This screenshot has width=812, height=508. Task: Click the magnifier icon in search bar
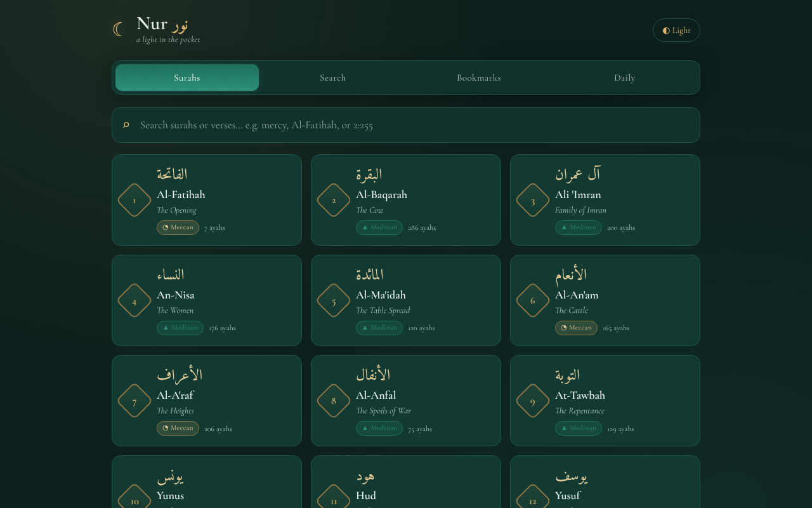click(126, 125)
